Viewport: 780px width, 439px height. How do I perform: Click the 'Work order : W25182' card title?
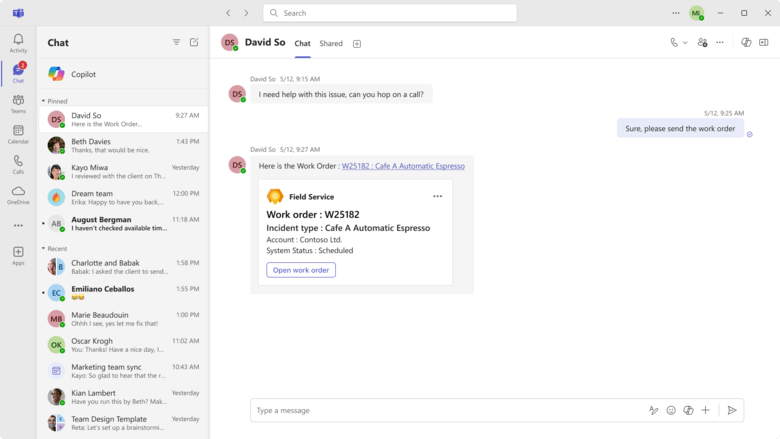313,214
